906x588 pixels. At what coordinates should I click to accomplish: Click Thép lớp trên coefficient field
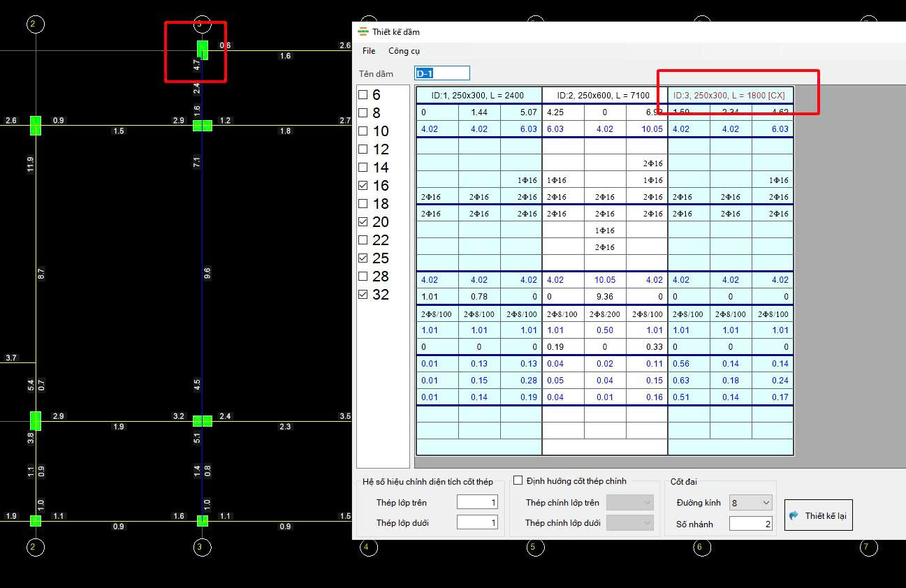tap(477, 502)
